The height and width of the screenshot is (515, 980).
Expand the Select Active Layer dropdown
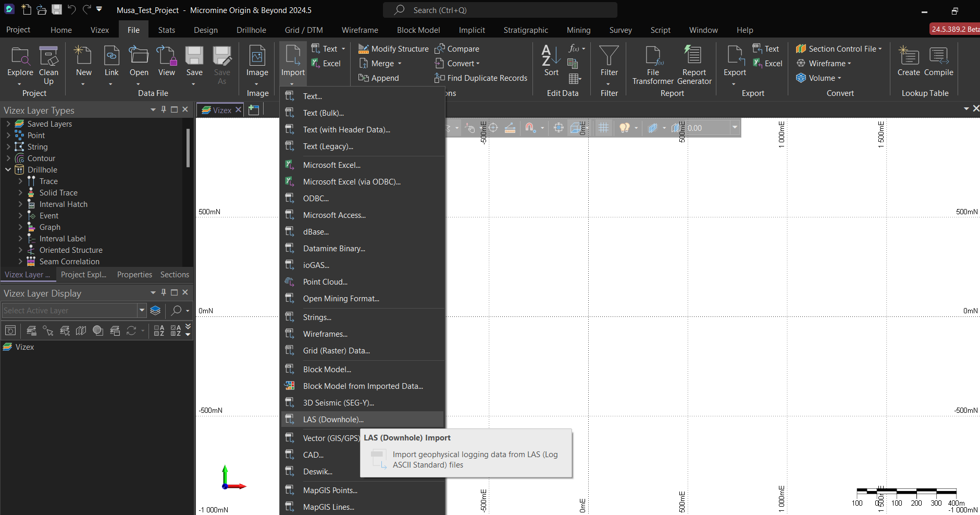pos(141,310)
